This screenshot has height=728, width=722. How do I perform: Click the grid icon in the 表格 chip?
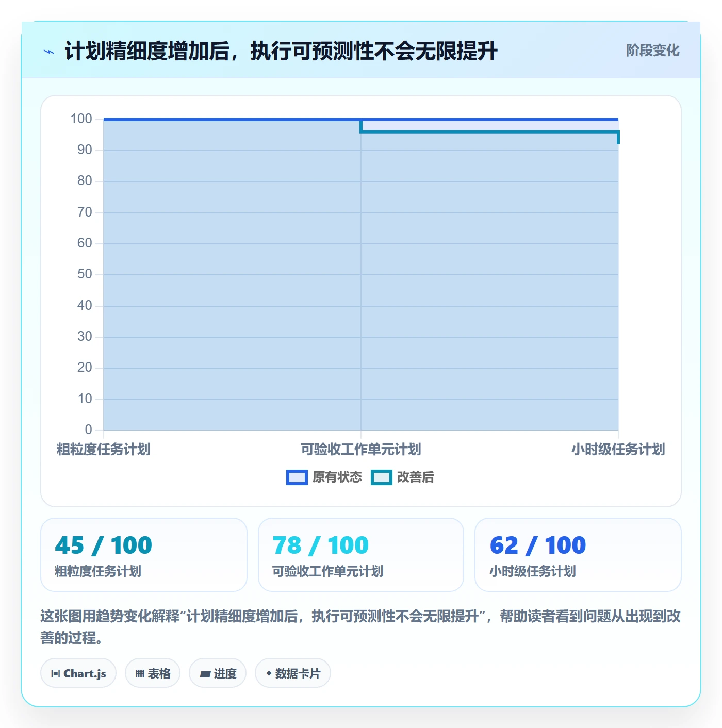(140, 673)
